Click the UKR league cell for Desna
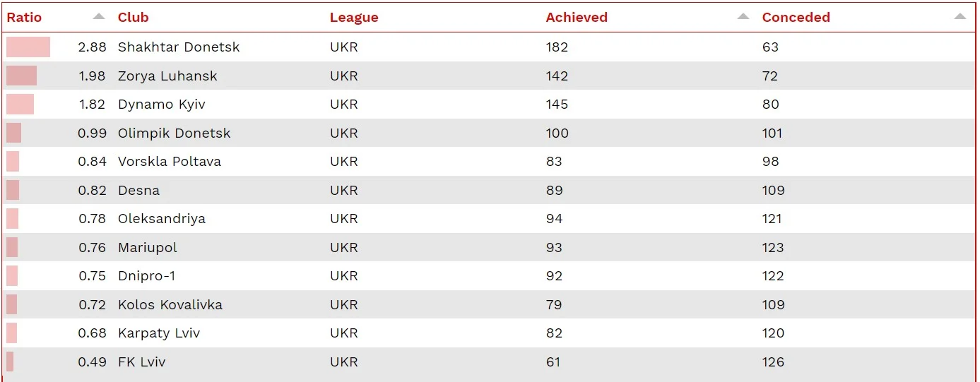 pyautogui.click(x=344, y=191)
